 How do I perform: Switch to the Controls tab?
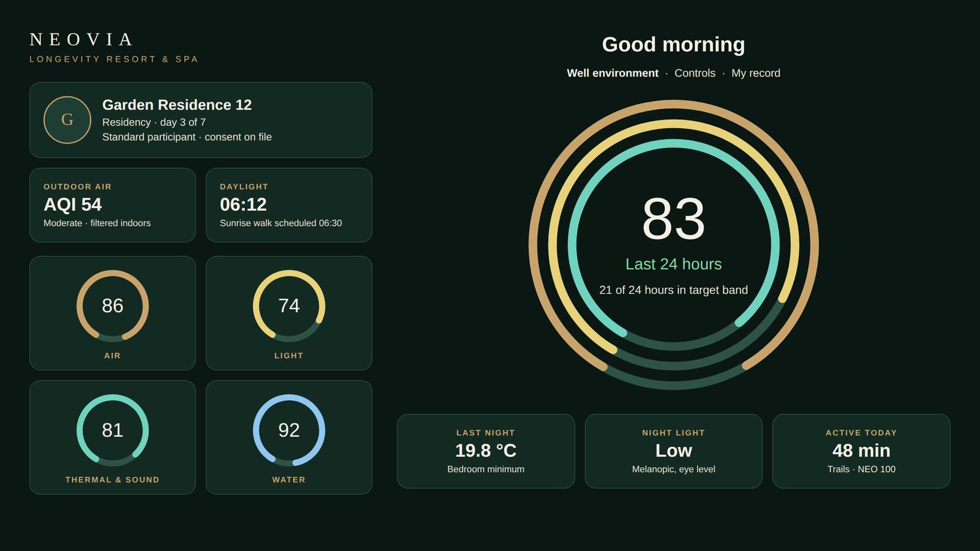[x=695, y=73]
